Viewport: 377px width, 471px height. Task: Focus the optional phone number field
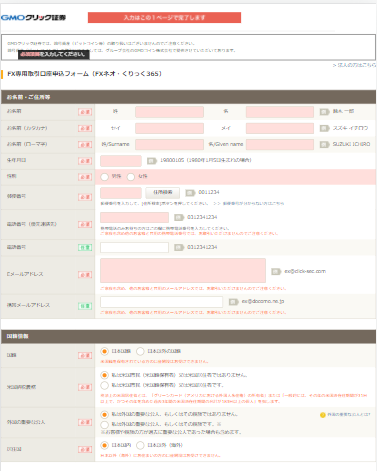[134, 247]
